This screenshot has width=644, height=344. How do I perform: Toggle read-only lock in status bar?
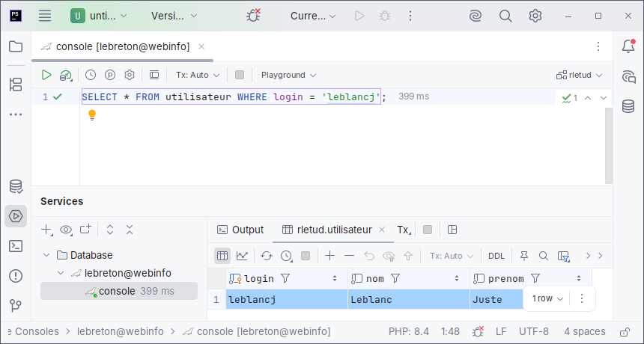[x=625, y=332]
